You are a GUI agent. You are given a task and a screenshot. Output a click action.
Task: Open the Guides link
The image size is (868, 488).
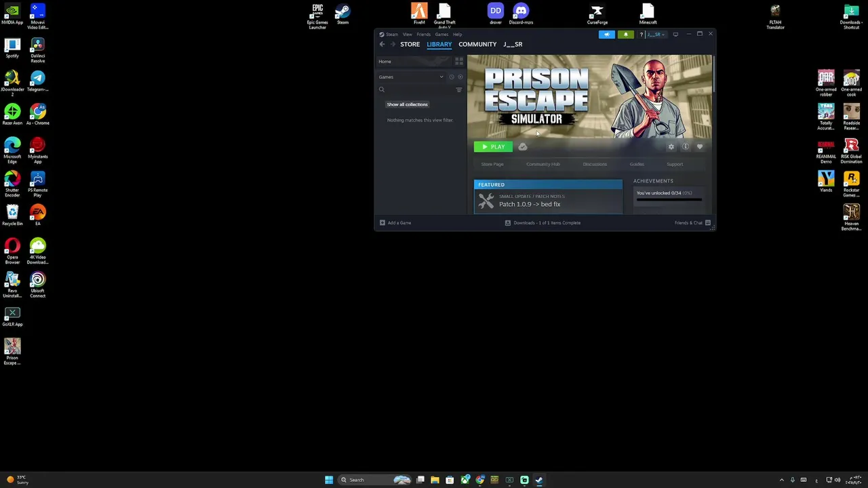point(637,164)
